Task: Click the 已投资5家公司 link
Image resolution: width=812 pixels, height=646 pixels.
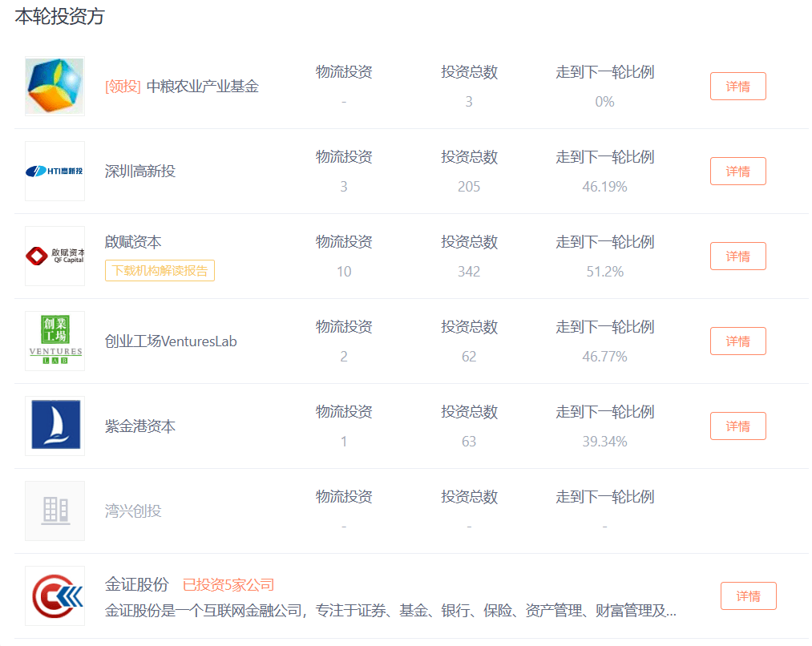Action: [228, 585]
